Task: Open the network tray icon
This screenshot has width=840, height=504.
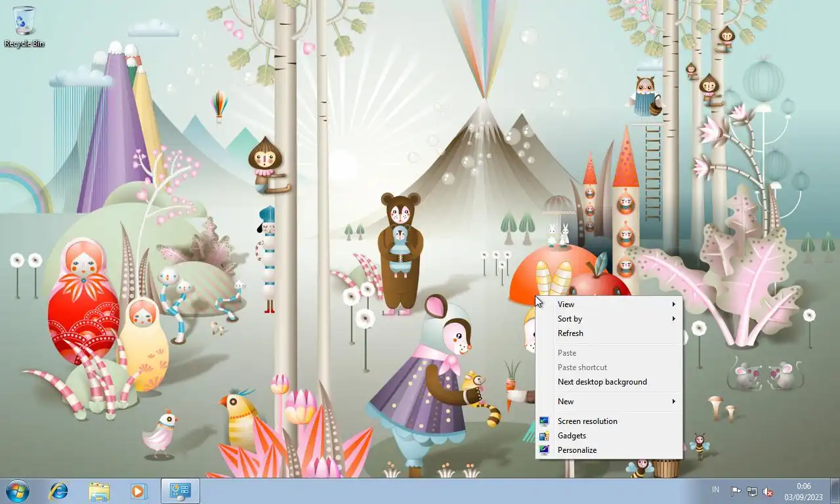Action: coord(752,492)
